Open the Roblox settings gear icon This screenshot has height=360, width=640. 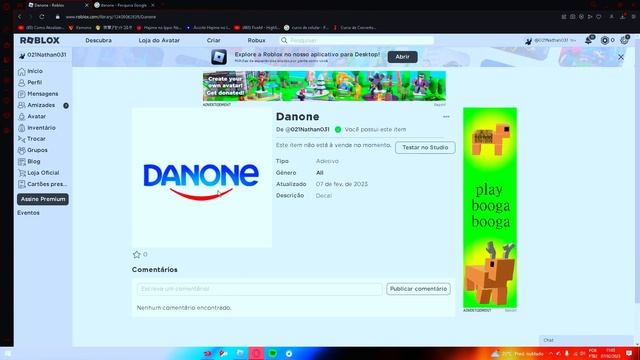click(624, 40)
